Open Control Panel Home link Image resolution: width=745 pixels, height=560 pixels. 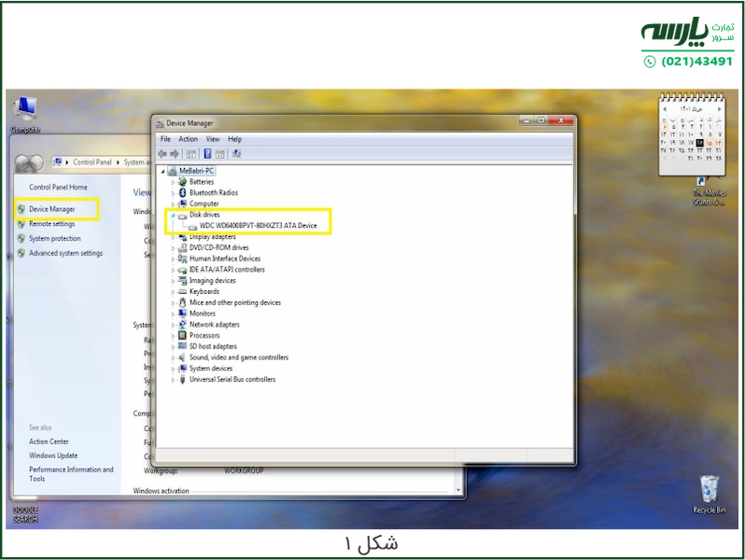[58, 188]
